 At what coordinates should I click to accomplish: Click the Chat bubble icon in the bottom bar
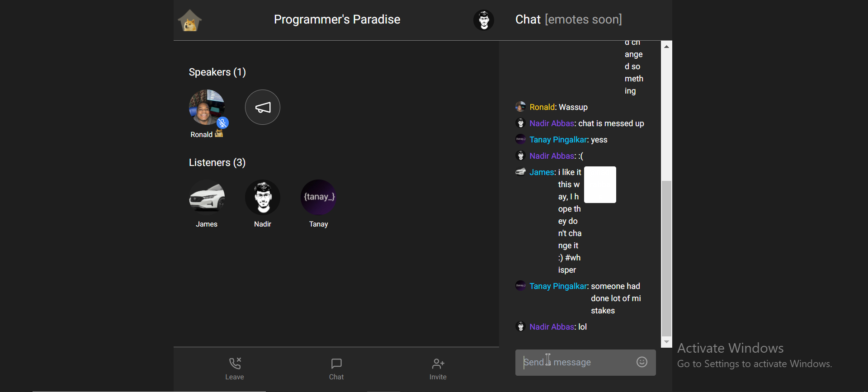coord(336,363)
